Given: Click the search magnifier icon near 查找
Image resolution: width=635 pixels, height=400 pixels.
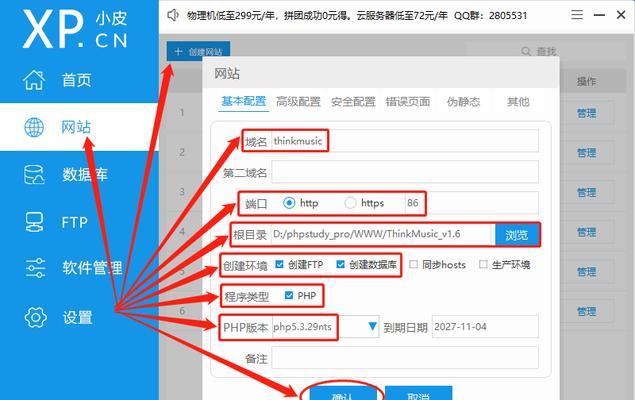Looking at the screenshot, I should 526,51.
